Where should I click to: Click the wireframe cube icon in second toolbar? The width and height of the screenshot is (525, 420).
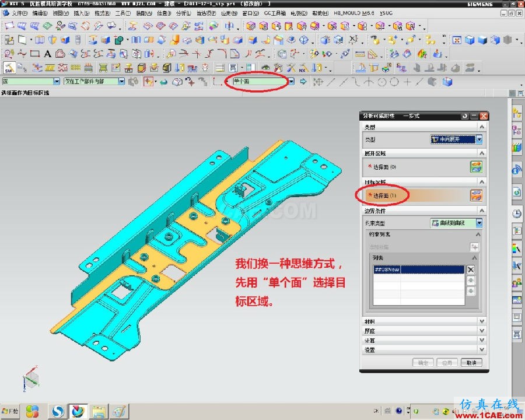pyautogui.click(x=304, y=40)
